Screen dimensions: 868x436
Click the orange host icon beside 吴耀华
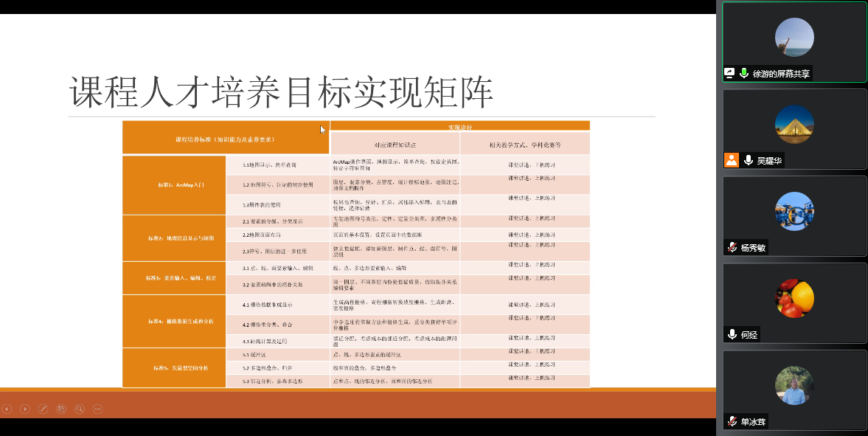(x=731, y=160)
